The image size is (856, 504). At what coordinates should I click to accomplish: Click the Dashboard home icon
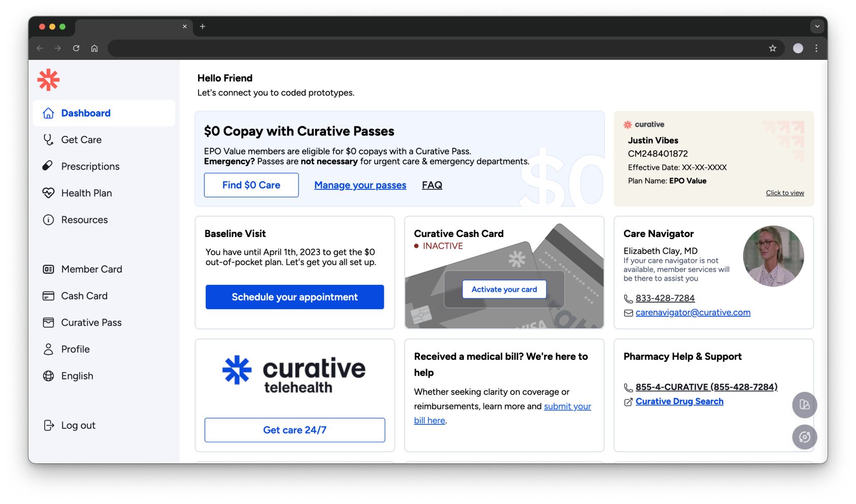click(x=48, y=113)
